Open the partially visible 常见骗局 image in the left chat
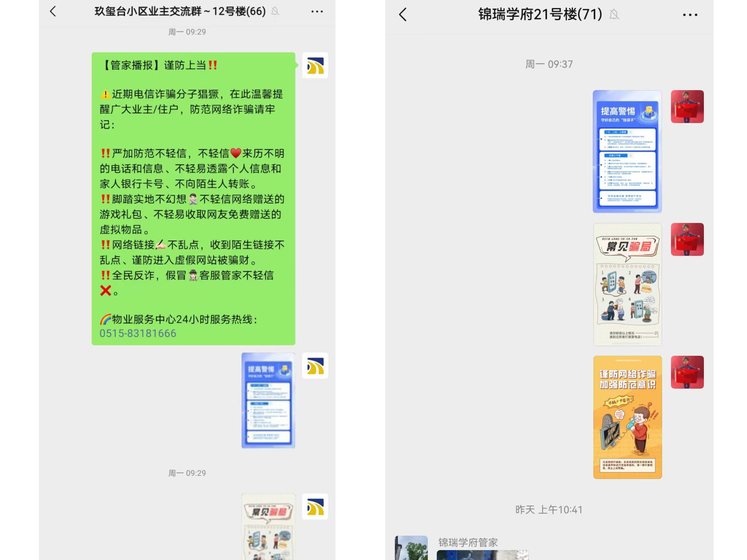The height and width of the screenshot is (560, 747). pyautogui.click(x=268, y=527)
